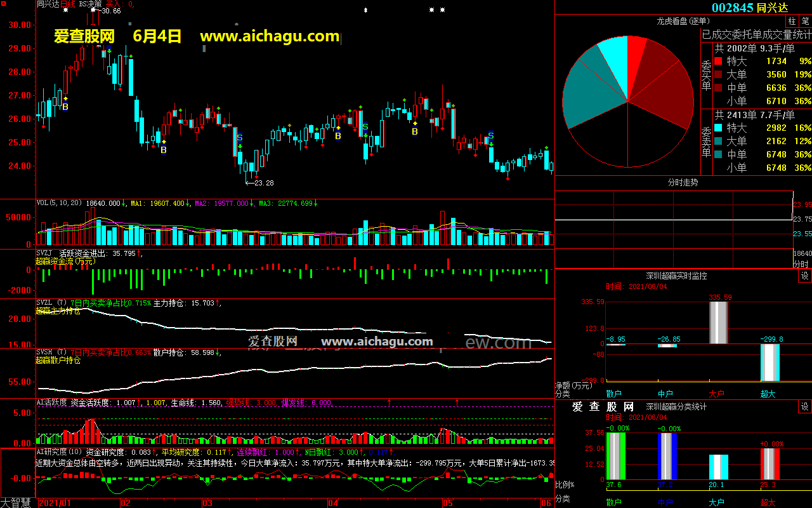Viewport: 812px width, 508px height.
Task: Click the cyan 特大 sell-order legend swatch
Action: (x=717, y=128)
